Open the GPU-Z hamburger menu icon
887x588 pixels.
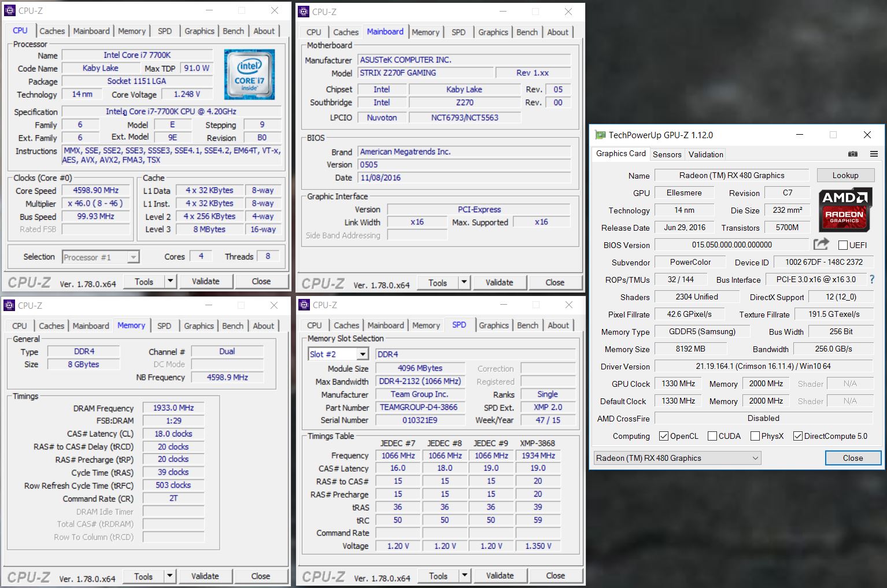click(x=874, y=154)
